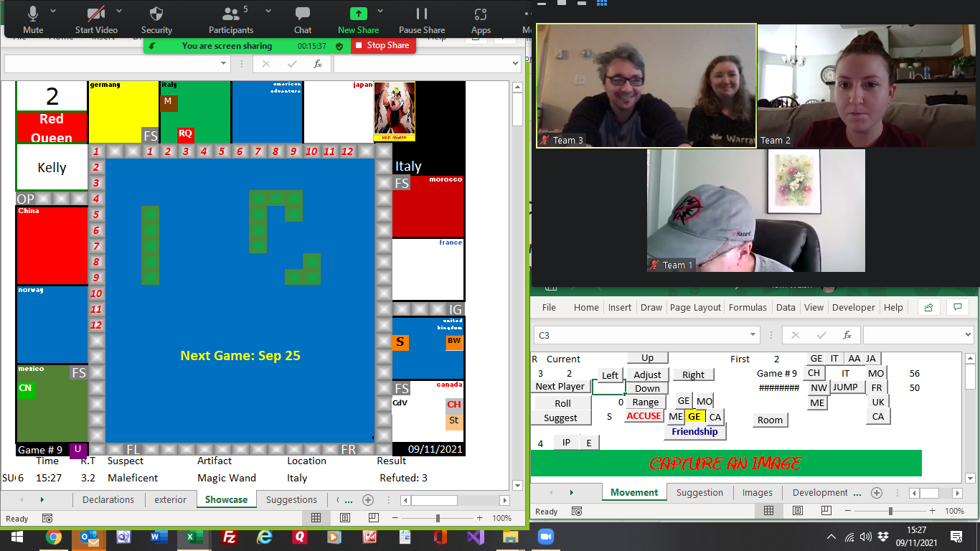Viewport: 980px width, 551px height.
Task: Switch to the Suggestions sheet tab
Action: (291, 499)
